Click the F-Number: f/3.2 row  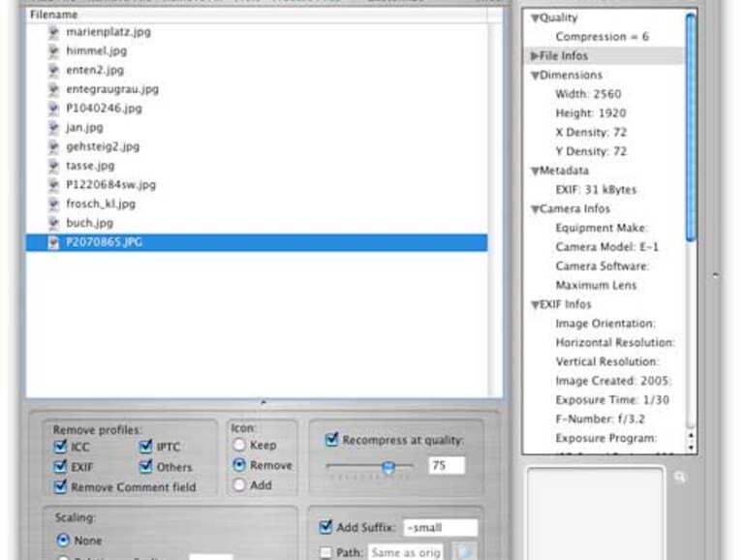point(600,420)
